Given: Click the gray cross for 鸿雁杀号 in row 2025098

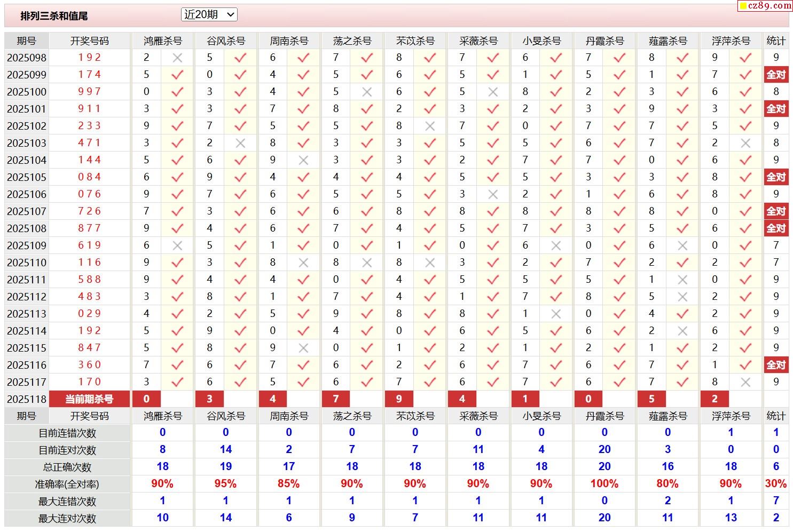Looking at the screenshot, I should click(177, 58).
